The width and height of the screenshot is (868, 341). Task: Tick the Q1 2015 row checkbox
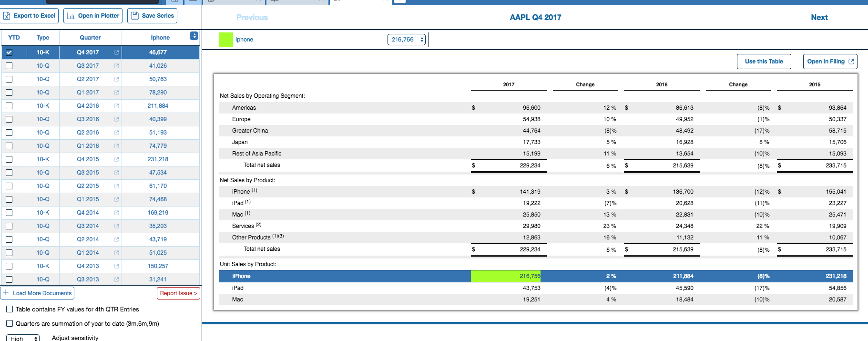point(9,199)
